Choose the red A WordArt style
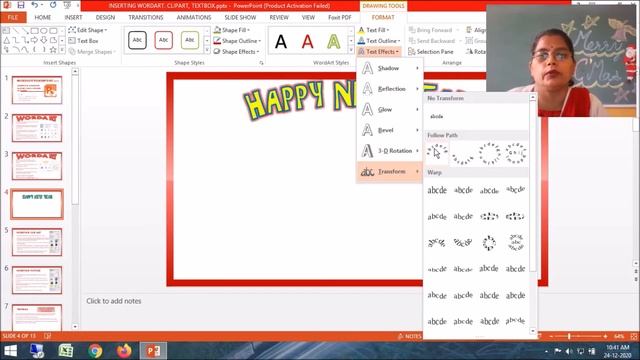Viewport: 640px width, 360px height. tap(307, 42)
